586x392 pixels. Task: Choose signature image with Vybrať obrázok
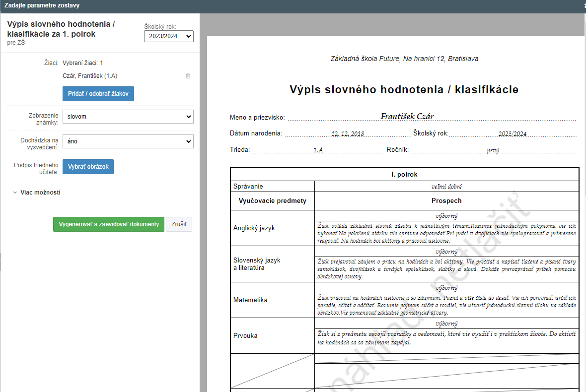click(88, 167)
